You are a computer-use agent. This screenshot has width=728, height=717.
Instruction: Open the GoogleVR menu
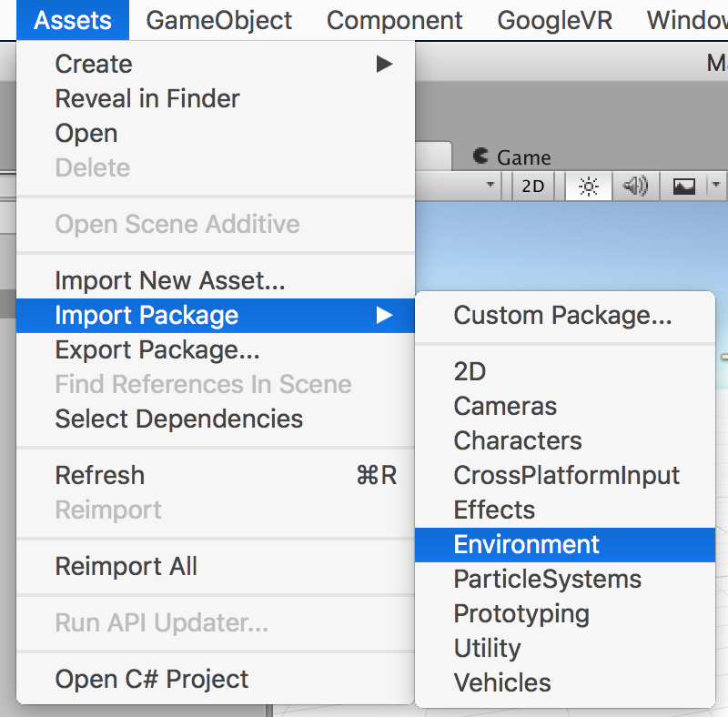[554, 20]
